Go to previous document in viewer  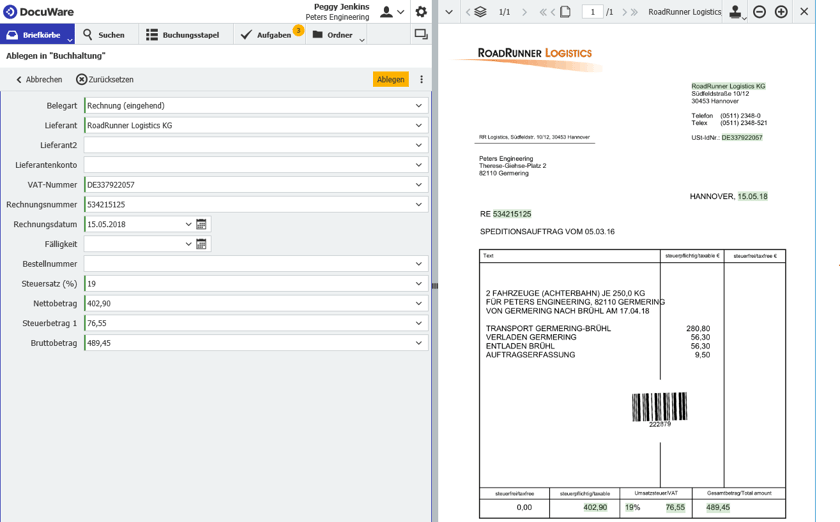tap(468, 12)
